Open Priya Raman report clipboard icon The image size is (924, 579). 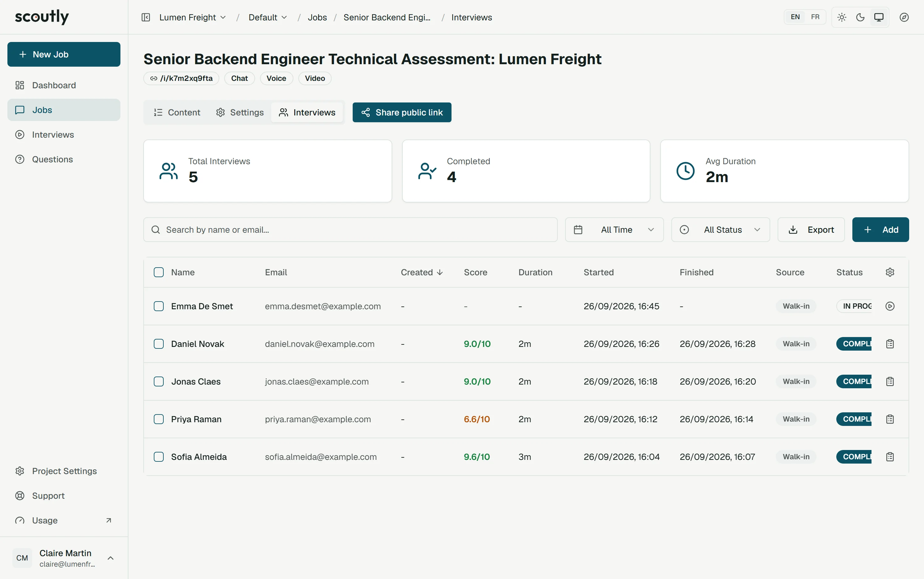[890, 419]
